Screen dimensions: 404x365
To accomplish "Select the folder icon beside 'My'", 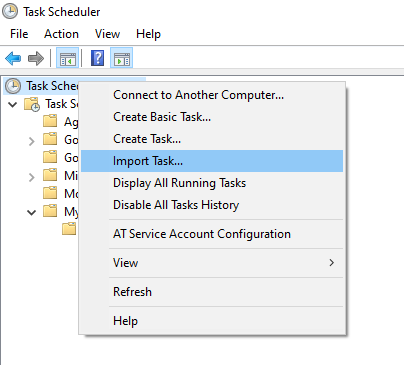I will (50, 211).
